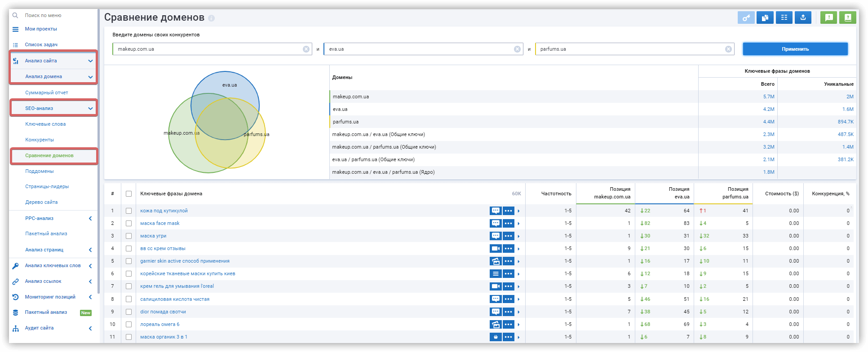Expand the Анализ страниц chevron
This screenshot has width=868, height=352.
[x=90, y=250]
